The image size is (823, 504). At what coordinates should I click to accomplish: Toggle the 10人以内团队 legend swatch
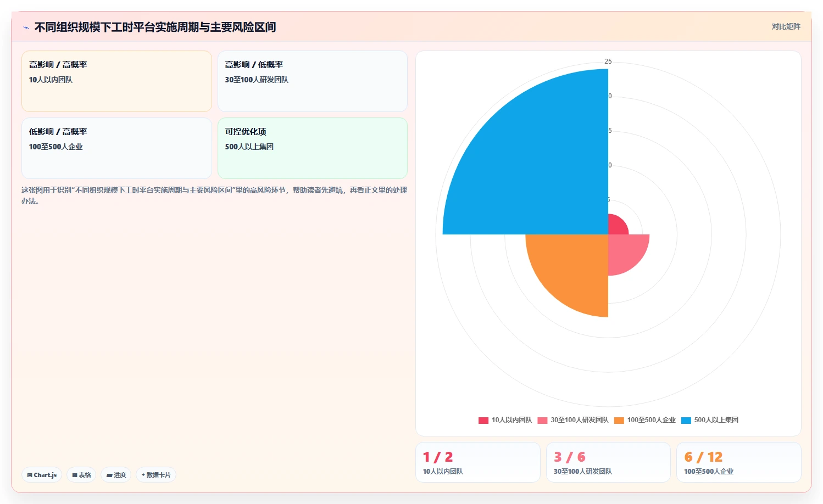pos(483,421)
